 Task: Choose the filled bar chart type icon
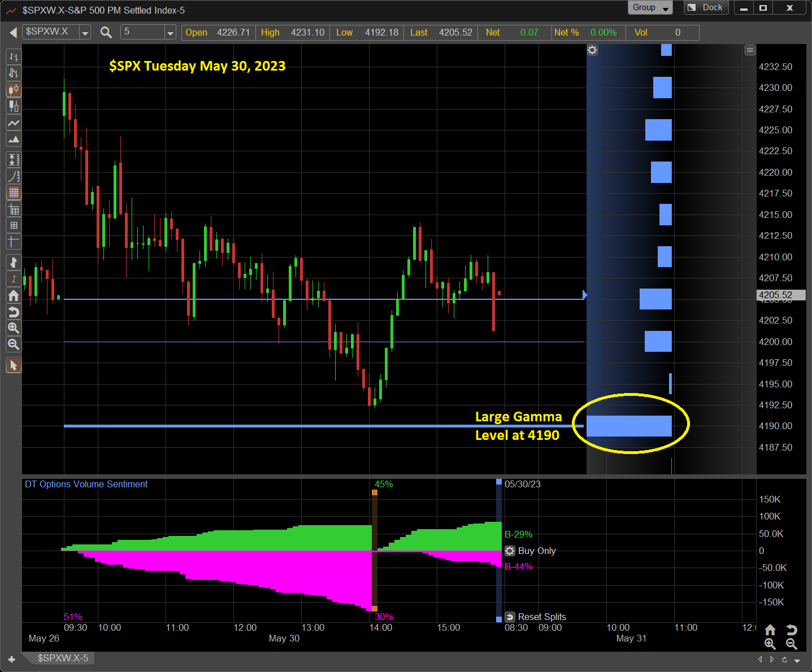tap(14, 106)
